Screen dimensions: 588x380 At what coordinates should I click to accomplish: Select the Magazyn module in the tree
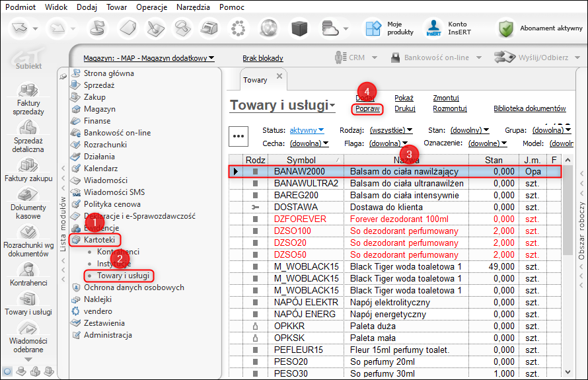99,108
